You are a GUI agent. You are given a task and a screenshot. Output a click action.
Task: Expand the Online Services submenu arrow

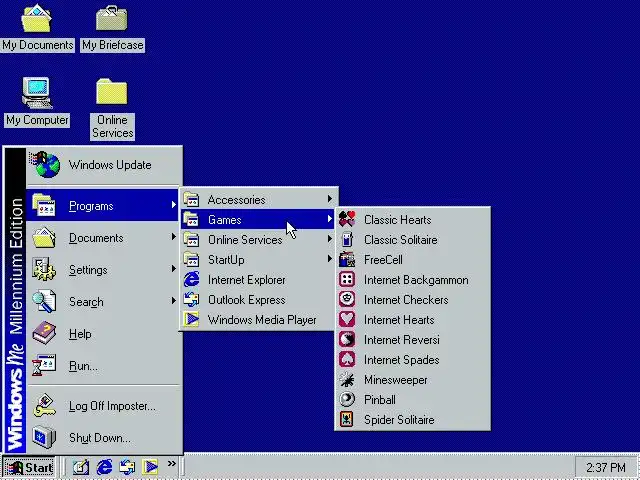click(x=329, y=239)
